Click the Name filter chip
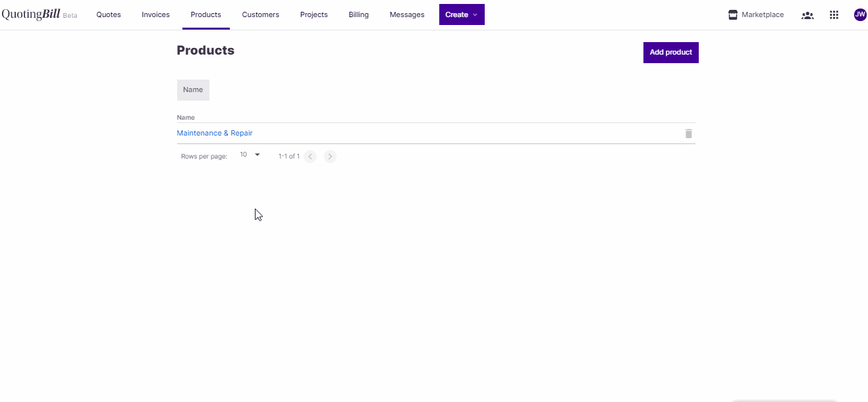 point(193,90)
